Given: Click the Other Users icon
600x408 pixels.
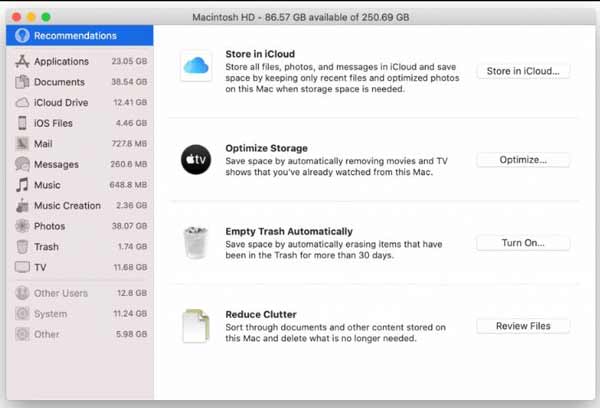Looking at the screenshot, I should [22, 293].
